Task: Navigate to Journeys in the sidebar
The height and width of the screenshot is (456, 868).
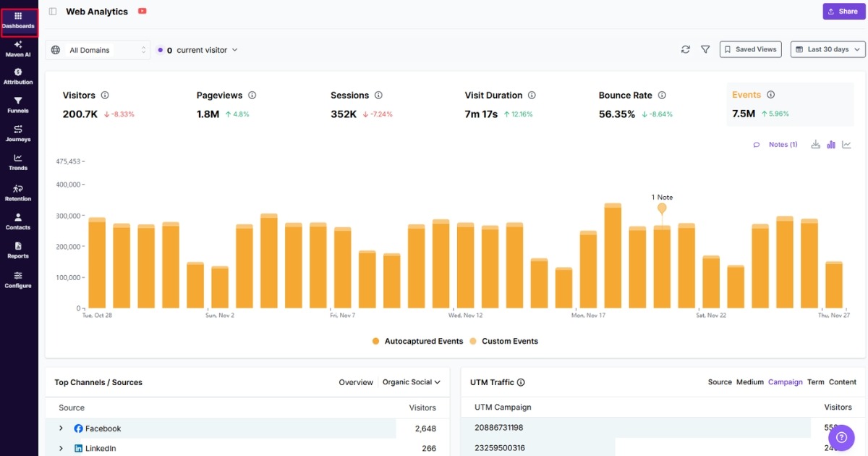Action: (18, 134)
